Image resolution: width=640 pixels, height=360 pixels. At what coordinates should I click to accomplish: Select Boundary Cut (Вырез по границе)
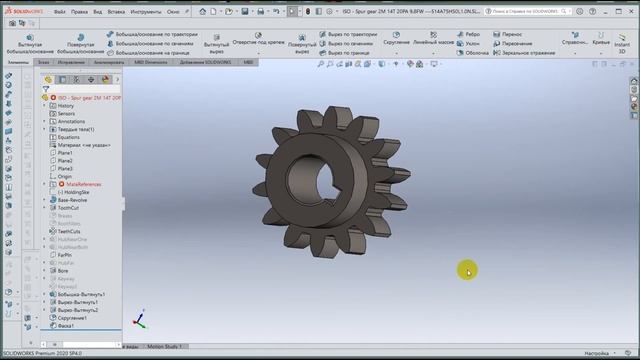[344, 53]
